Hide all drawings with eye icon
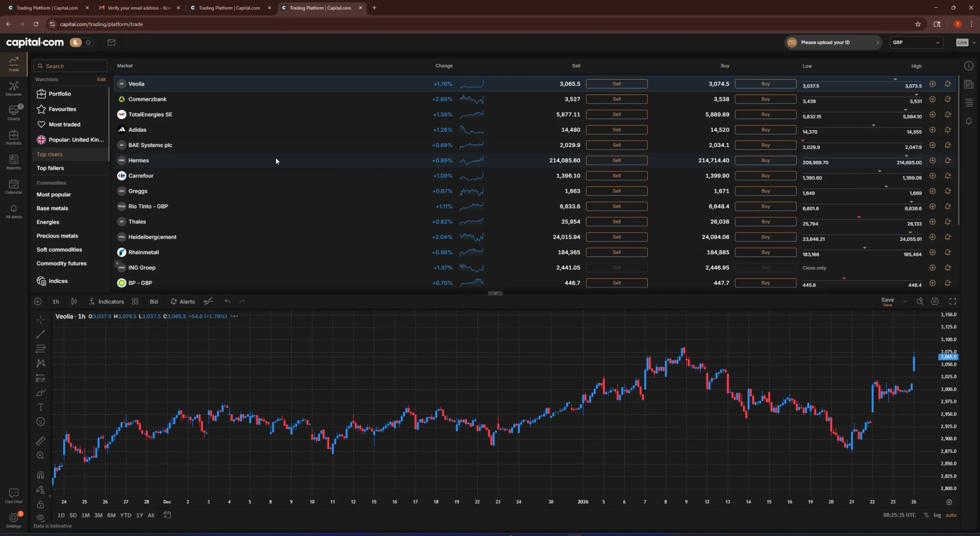This screenshot has height=536, width=980. pyautogui.click(x=41, y=518)
